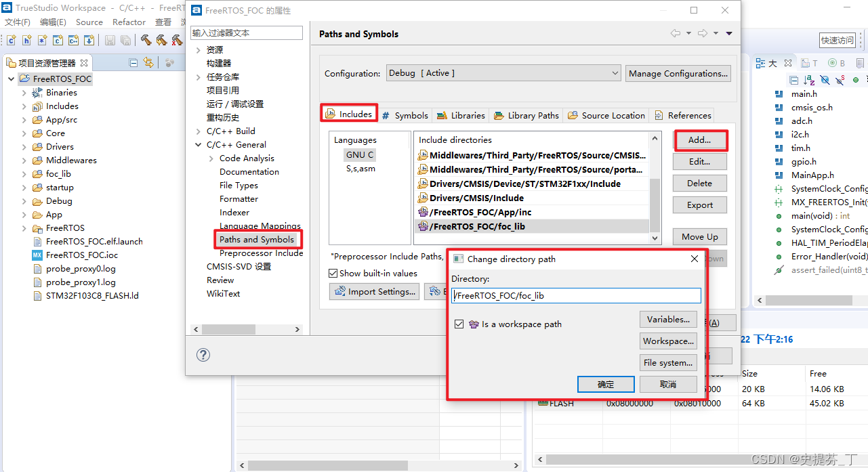This screenshot has height=472, width=868.
Task: Click the first Build hammer icon
Action: [146, 41]
